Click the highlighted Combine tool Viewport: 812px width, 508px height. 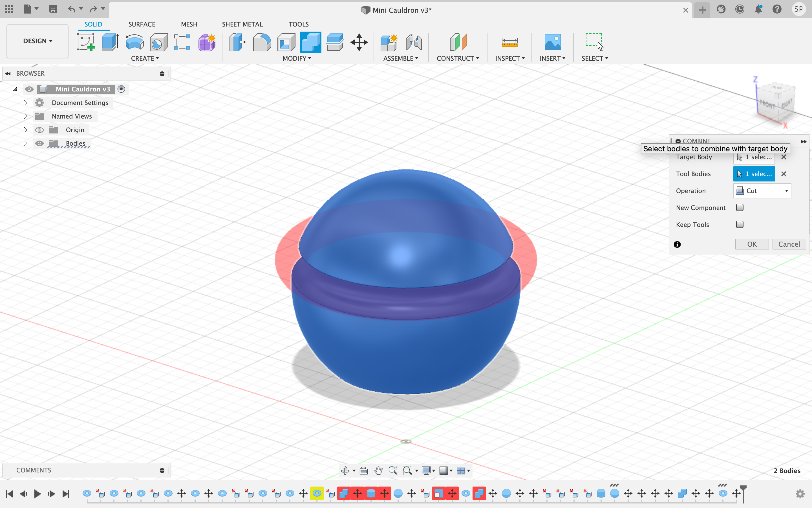click(311, 42)
